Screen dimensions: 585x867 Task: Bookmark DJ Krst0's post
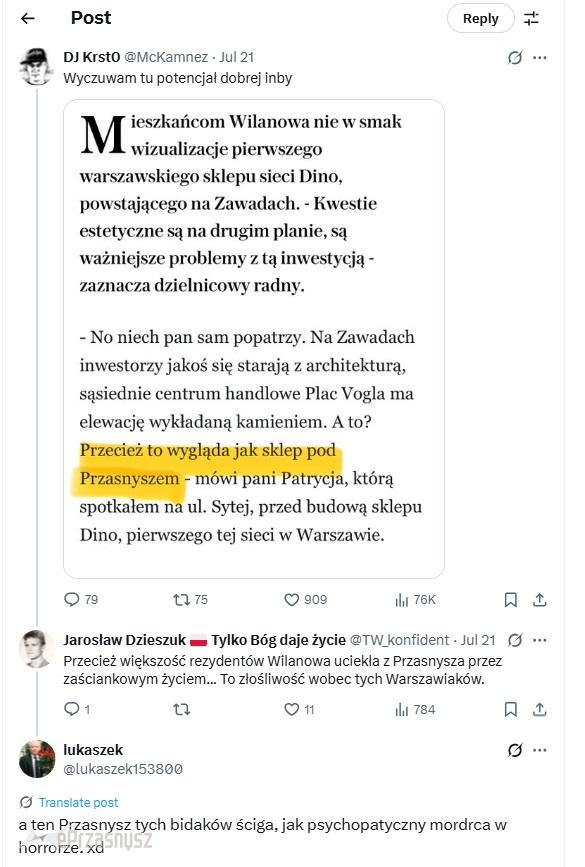[511, 600]
